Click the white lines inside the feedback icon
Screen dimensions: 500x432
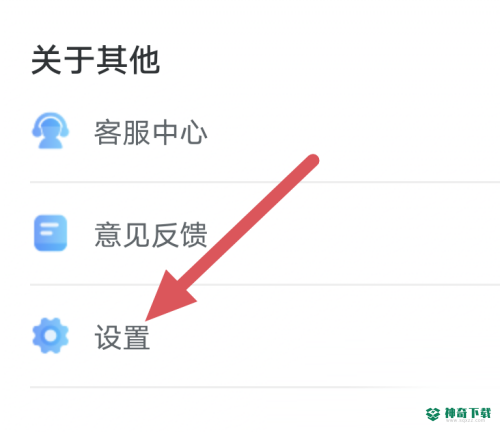point(48,230)
